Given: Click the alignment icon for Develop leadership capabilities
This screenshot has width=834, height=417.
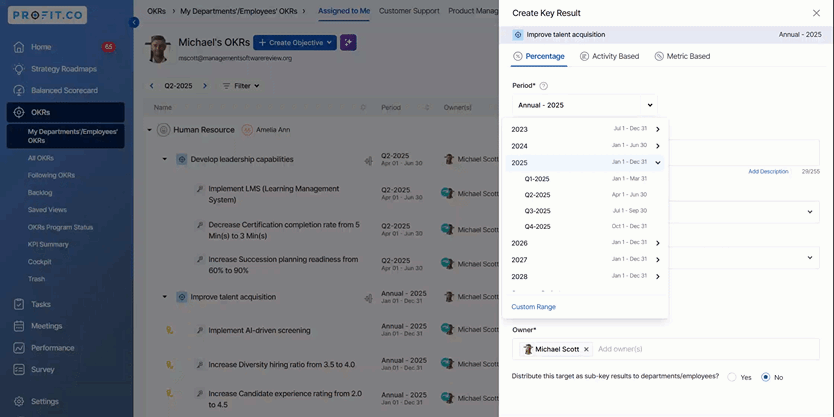Looking at the screenshot, I should (x=368, y=161).
